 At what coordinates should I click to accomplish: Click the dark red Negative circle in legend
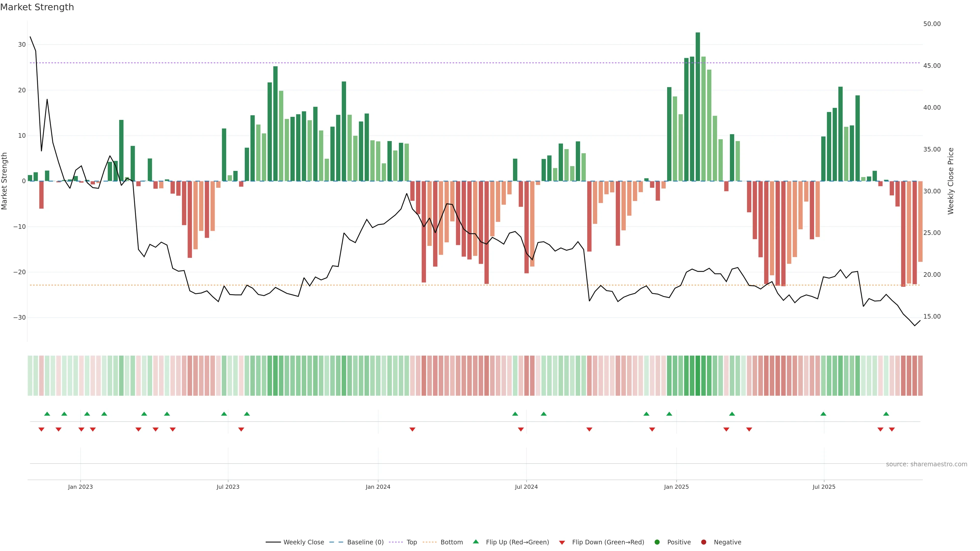[703, 542]
